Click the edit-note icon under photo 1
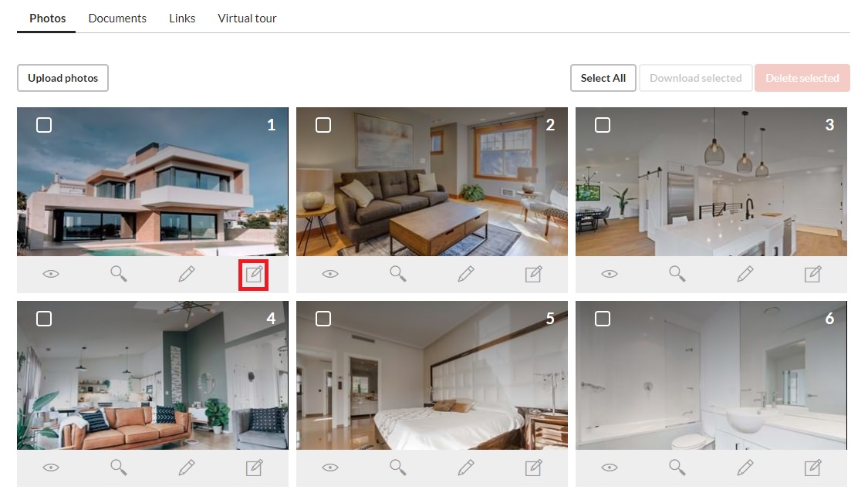 tap(254, 274)
